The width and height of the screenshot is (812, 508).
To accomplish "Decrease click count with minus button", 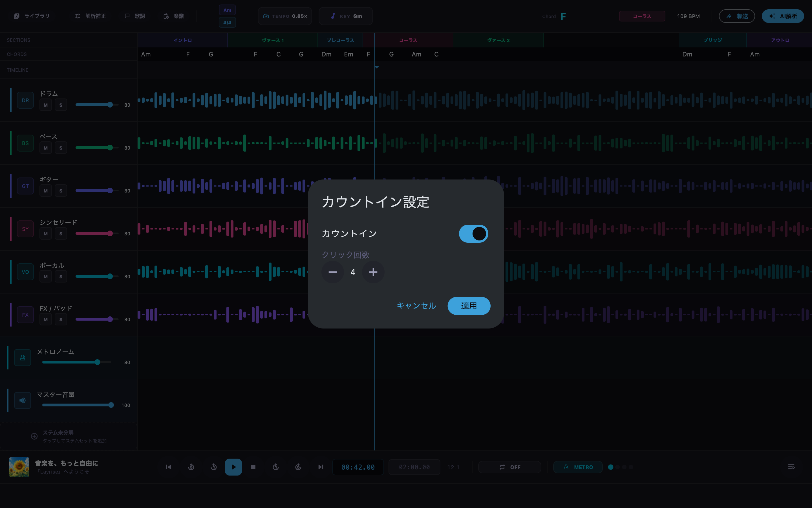I will pyautogui.click(x=332, y=272).
